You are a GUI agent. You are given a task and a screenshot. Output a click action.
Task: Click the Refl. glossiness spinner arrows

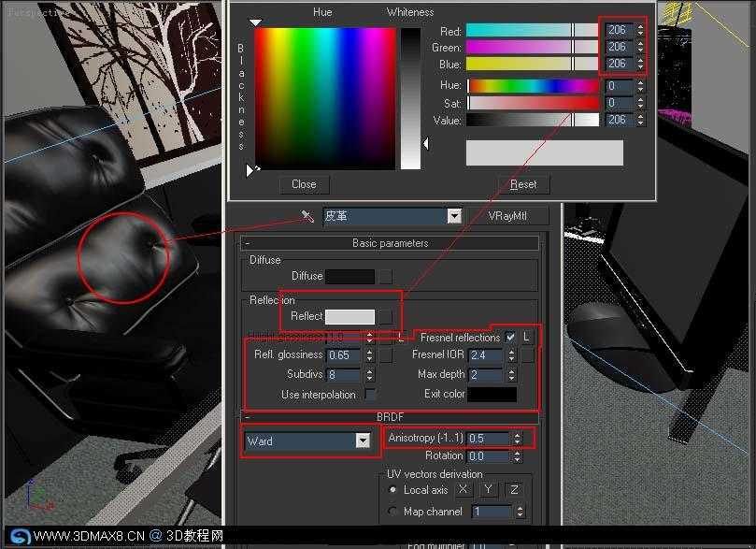coord(369,355)
